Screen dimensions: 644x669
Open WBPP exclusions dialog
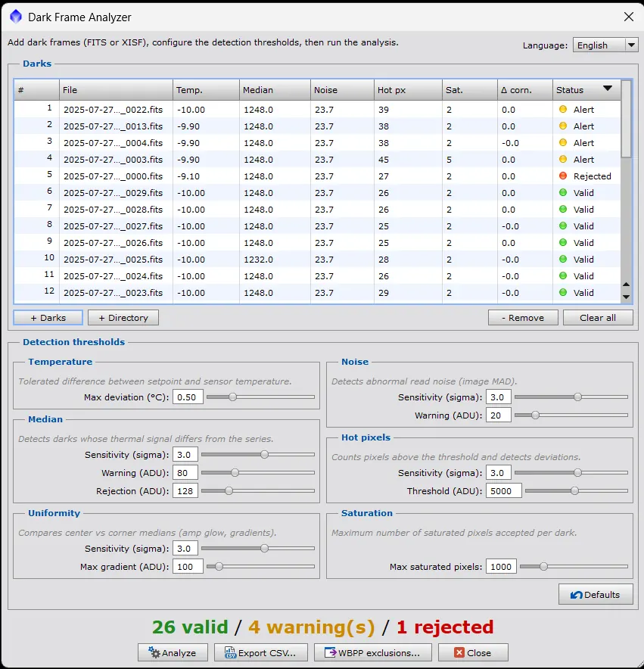point(373,652)
